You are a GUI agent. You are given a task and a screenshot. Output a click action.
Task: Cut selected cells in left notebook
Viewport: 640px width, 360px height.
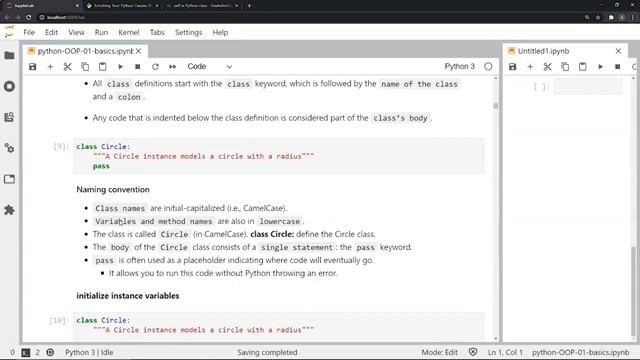click(x=68, y=67)
